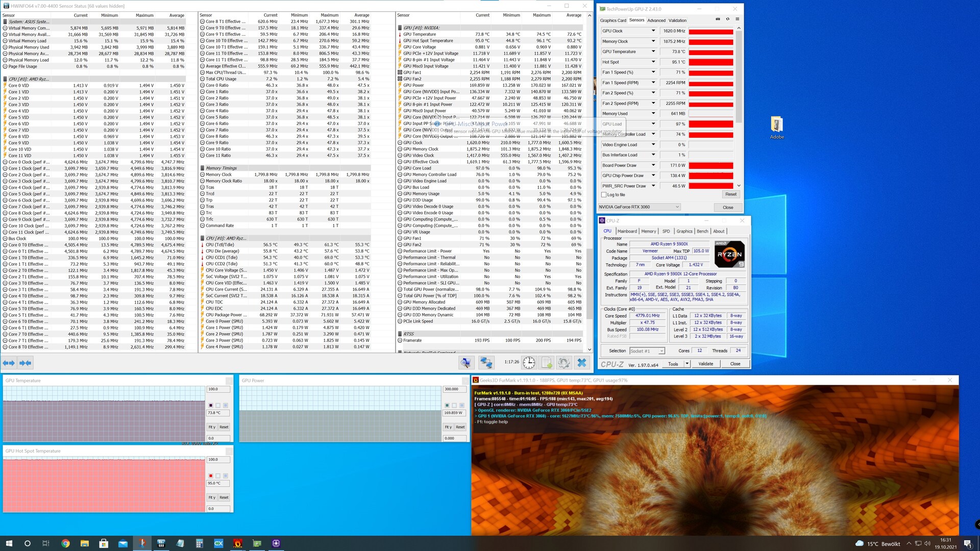The width and height of the screenshot is (980, 551).
Task: Open the HWiNFO remote network monitors icon
Action: coord(486,363)
